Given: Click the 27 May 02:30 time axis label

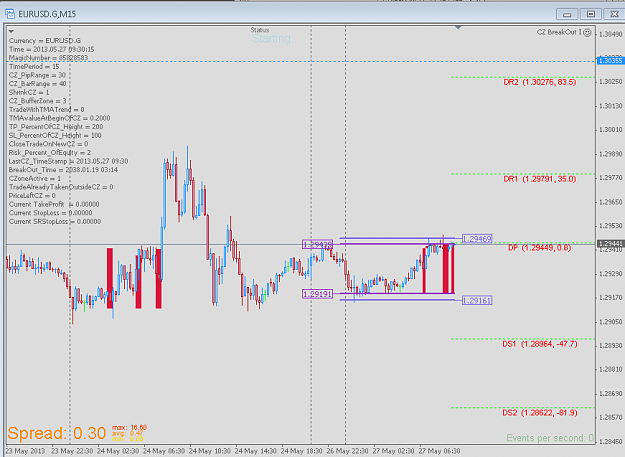Looking at the screenshot, I should click(x=393, y=451).
